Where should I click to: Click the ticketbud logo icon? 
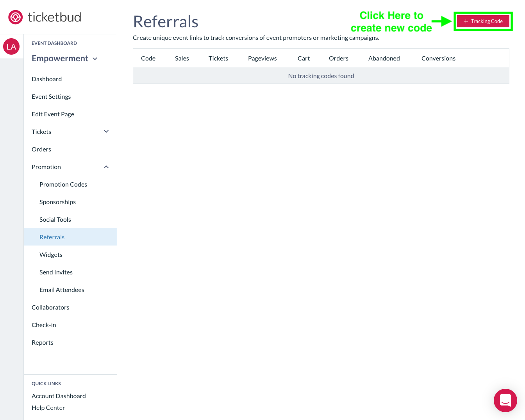(x=16, y=17)
